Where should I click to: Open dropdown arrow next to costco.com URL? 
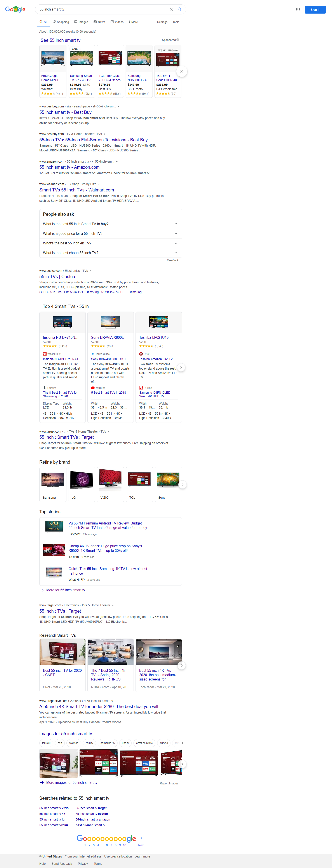[x=90, y=271]
